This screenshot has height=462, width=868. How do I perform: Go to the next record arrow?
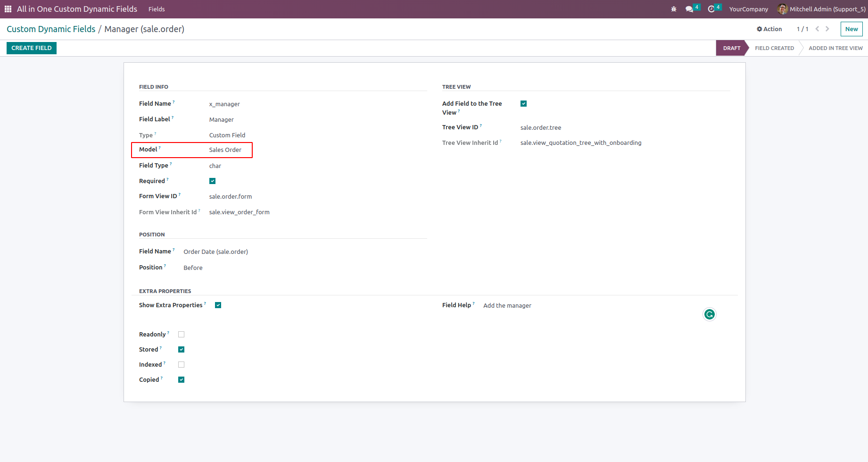coord(827,29)
